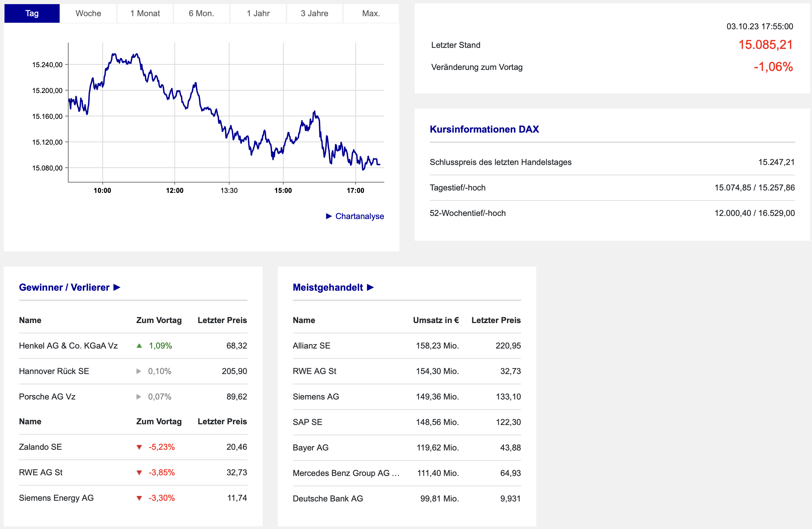The image size is (812, 529).
Task: Open the Gewinner / Verlierer heading link
Action: point(64,287)
